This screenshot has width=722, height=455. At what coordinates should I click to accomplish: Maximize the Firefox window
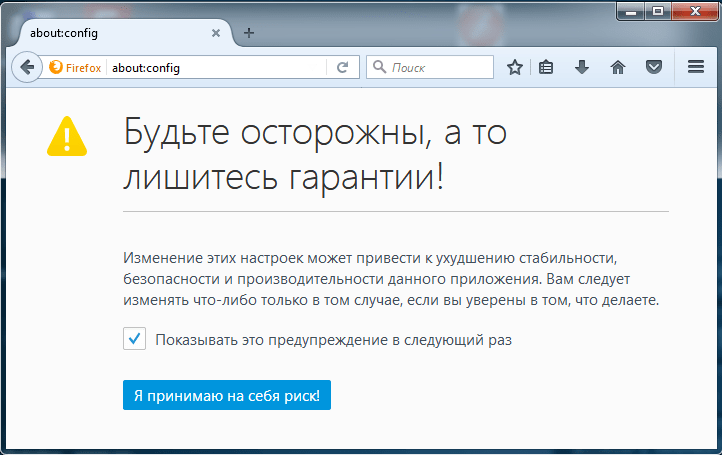[658, 11]
